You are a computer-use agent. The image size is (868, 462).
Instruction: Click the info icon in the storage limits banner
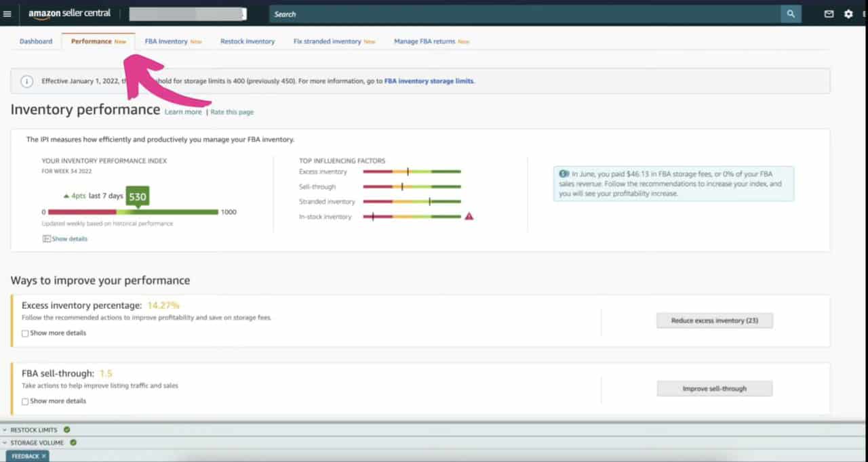(x=26, y=81)
